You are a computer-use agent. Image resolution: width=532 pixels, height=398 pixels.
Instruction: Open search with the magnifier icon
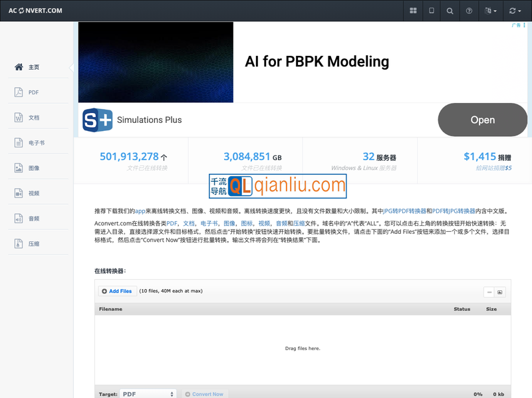pyautogui.click(x=450, y=11)
